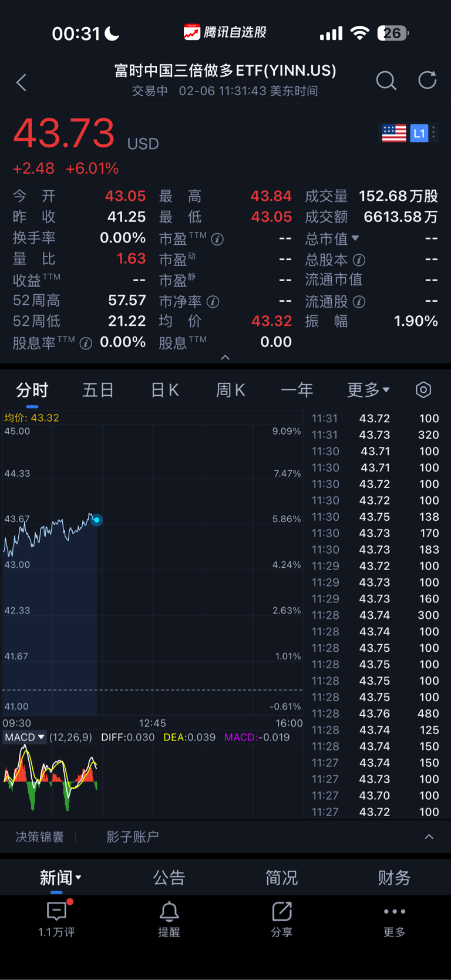Open the search magnifier icon
The image size is (451, 980).
coord(386,80)
